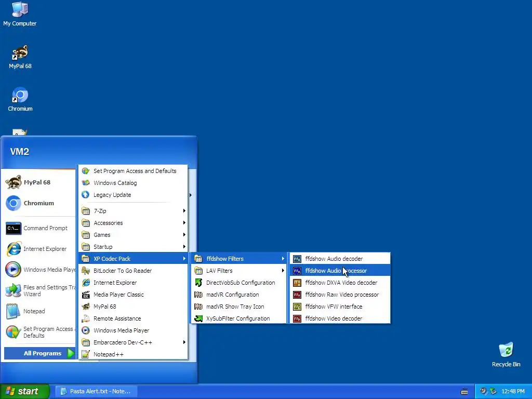Screen dimensions: 532x399
Task: Expand the XP Codec Pack submenu arrow
Action: [x=184, y=259]
